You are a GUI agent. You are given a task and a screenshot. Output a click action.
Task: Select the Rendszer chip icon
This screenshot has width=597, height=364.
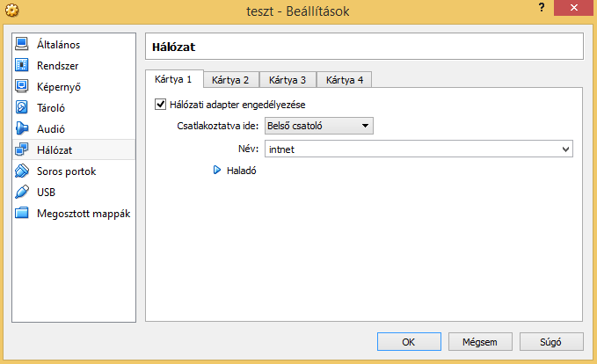tap(23, 66)
